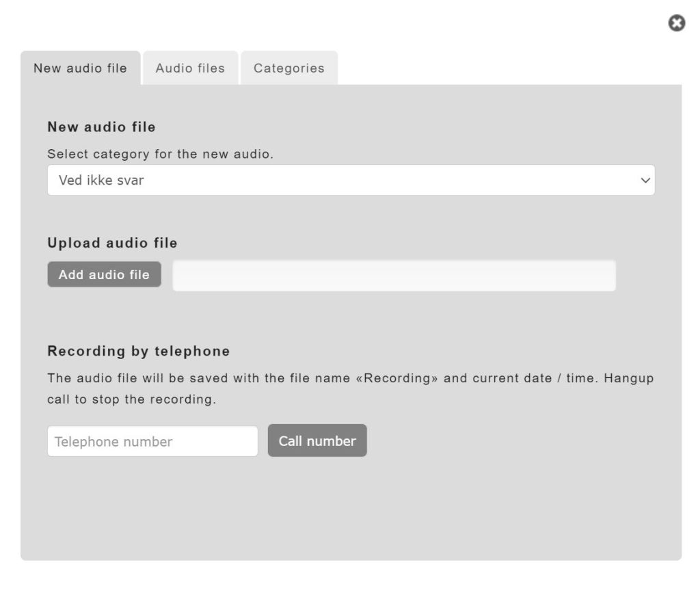Click the New audio file section heading
The width and height of the screenshot is (700, 595).
click(101, 127)
